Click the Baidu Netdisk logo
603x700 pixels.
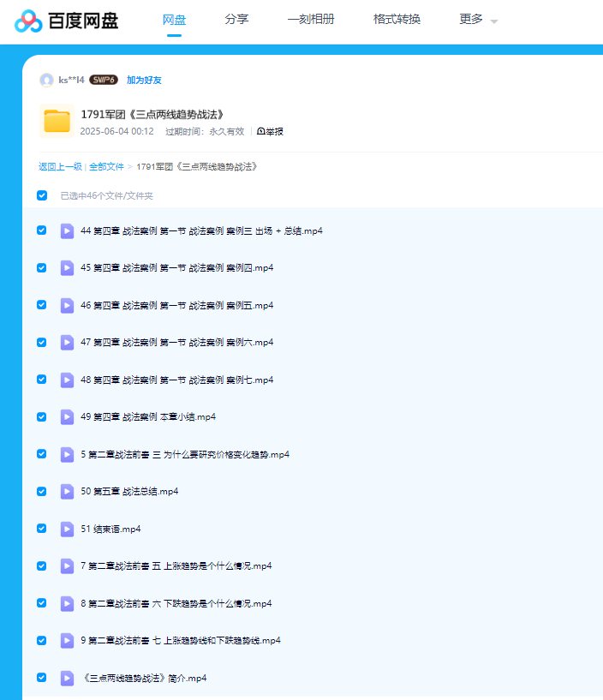tap(66, 21)
